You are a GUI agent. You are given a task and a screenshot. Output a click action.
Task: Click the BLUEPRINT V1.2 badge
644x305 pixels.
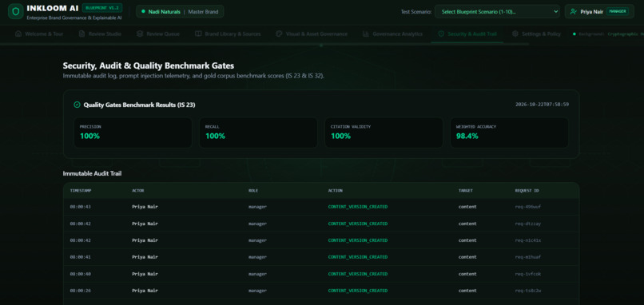[101, 8]
